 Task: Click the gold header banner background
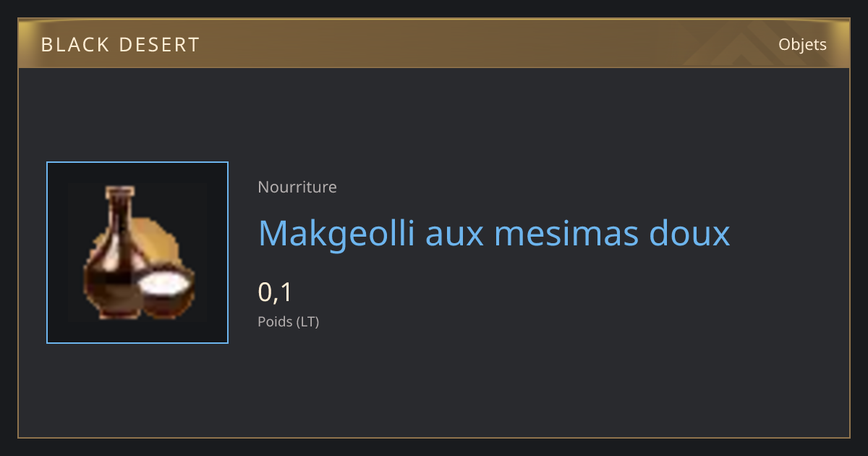434,43
